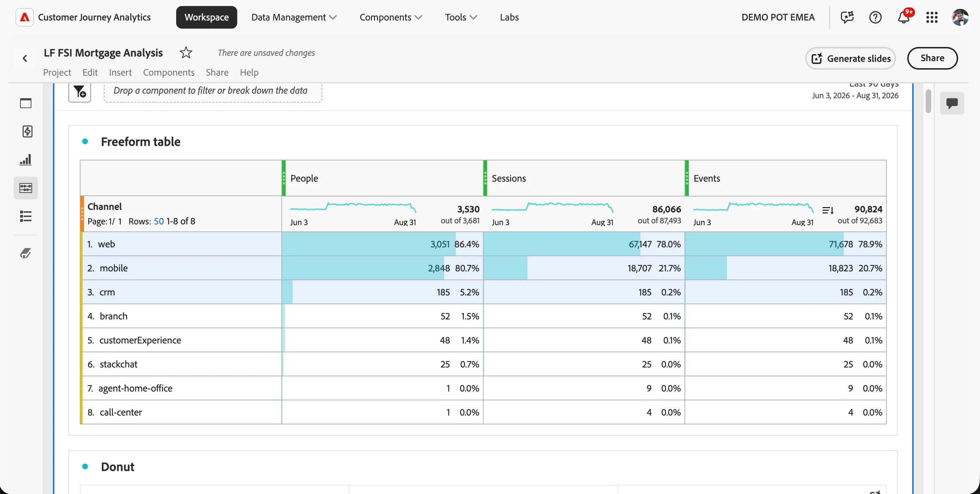Open the comments panel icon

point(952,103)
